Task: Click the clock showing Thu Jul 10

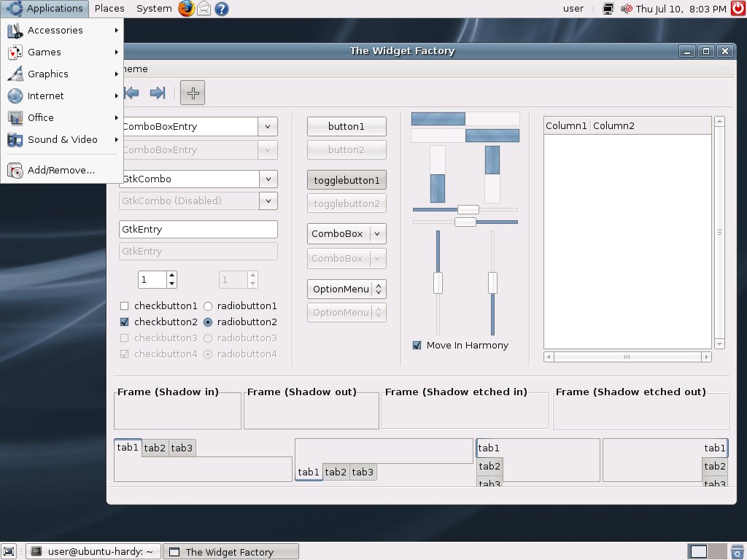Action: [x=681, y=9]
